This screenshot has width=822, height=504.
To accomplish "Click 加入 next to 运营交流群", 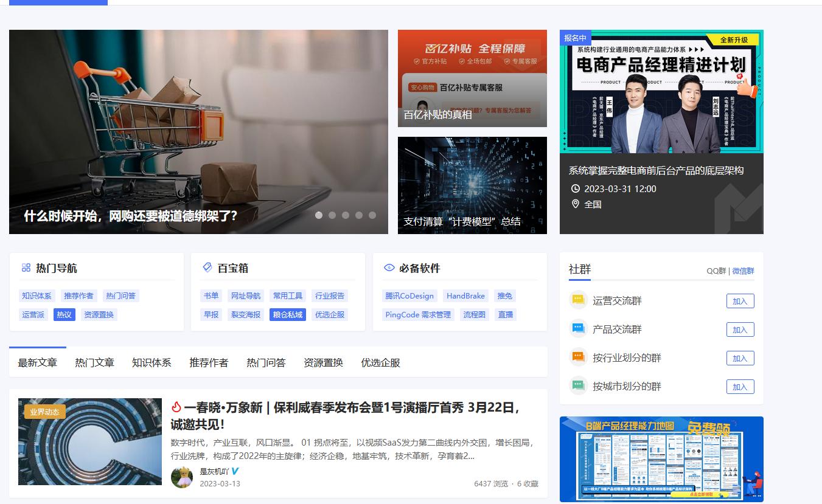I will [x=740, y=300].
